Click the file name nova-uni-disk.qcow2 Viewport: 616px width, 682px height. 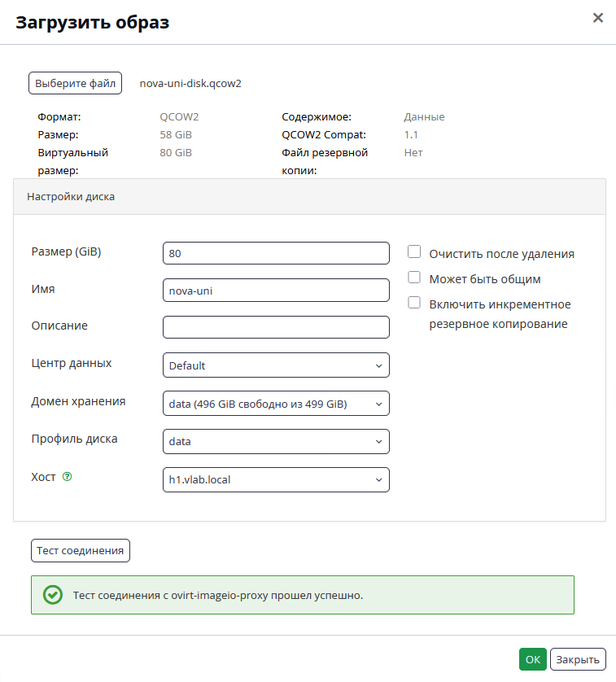[x=190, y=83]
